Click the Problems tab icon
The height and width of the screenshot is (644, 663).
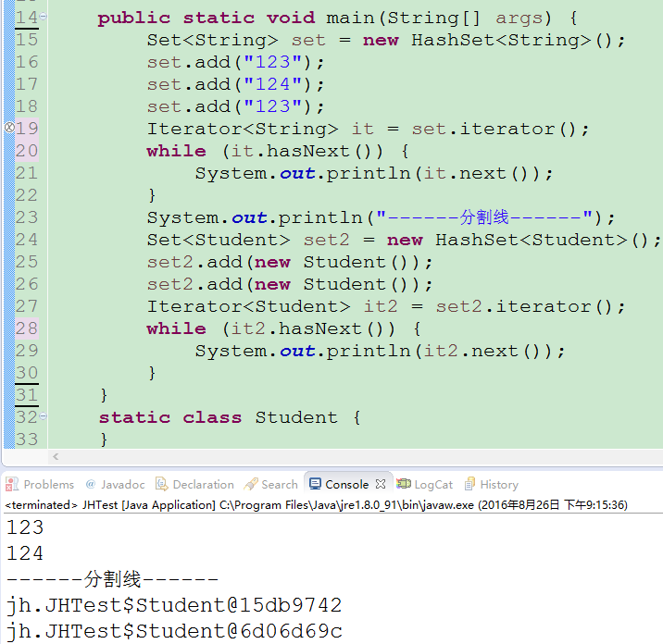coord(12,484)
